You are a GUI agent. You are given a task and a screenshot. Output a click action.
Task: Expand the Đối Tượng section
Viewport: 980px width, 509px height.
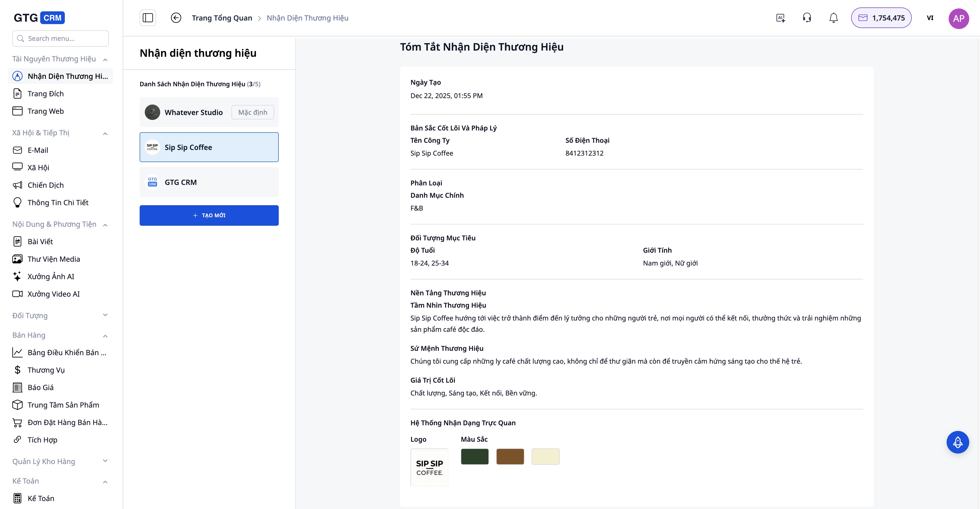click(105, 315)
